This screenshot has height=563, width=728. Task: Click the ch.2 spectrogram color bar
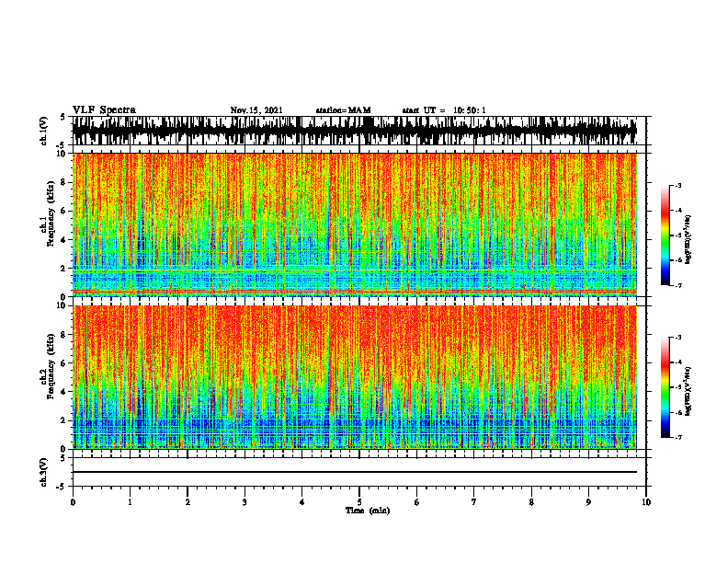665,387
